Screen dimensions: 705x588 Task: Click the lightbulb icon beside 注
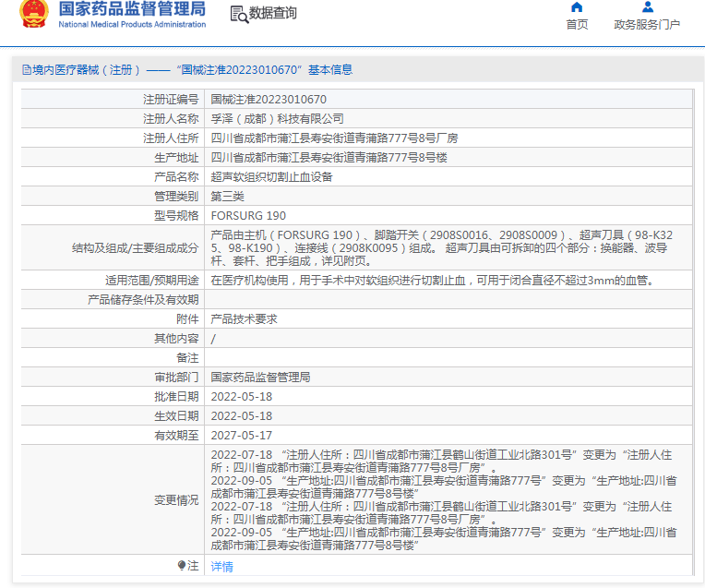click(x=182, y=565)
